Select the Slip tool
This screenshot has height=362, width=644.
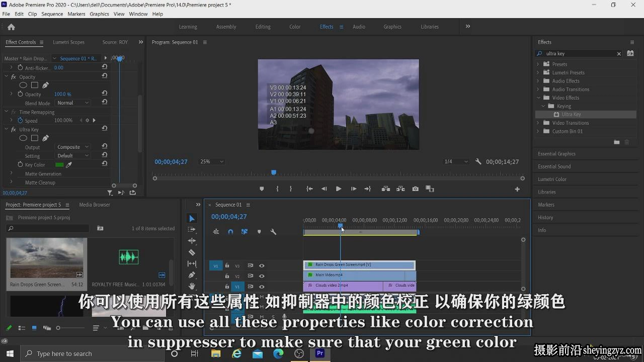[x=192, y=263]
